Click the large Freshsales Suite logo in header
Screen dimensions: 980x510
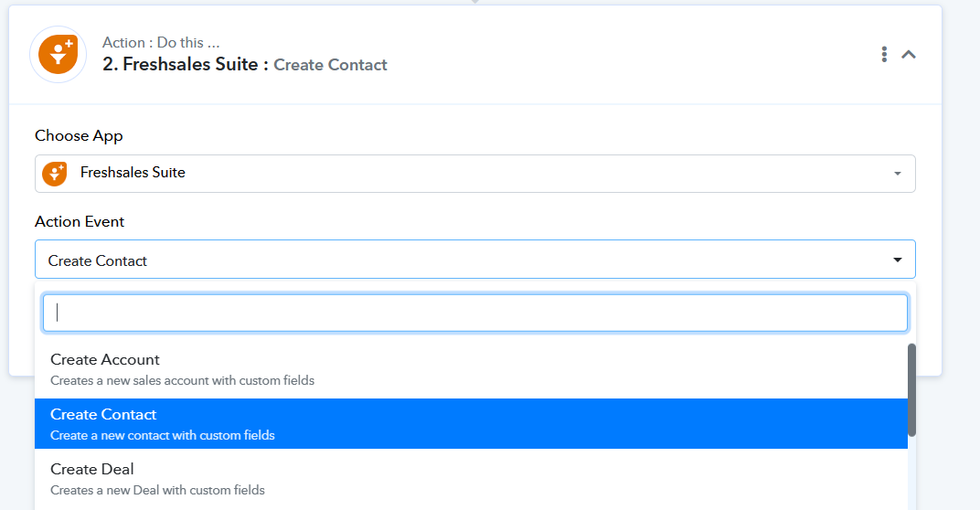pyautogui.click(x=59, y=54)
